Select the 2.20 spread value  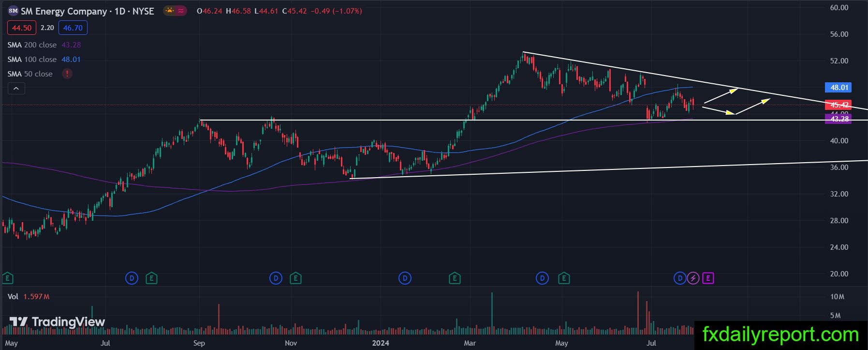coord(47,28)
